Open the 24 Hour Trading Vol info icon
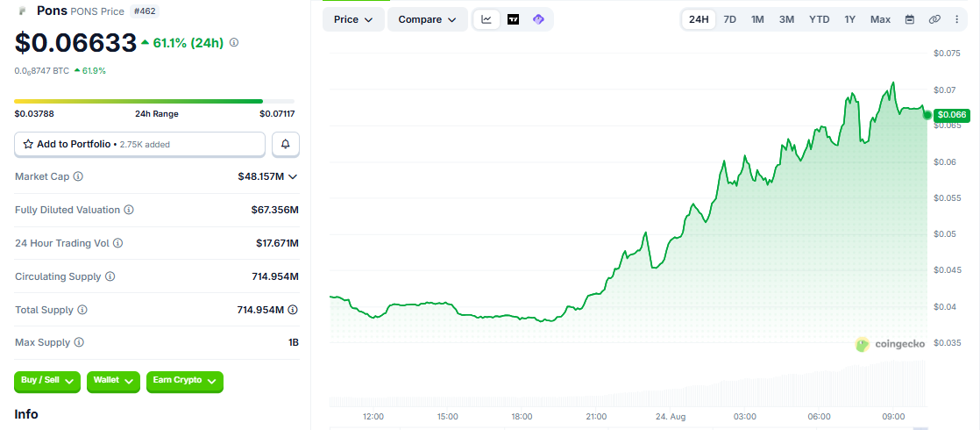This screenshot has height=430, width=980. [x=117, y=243]
